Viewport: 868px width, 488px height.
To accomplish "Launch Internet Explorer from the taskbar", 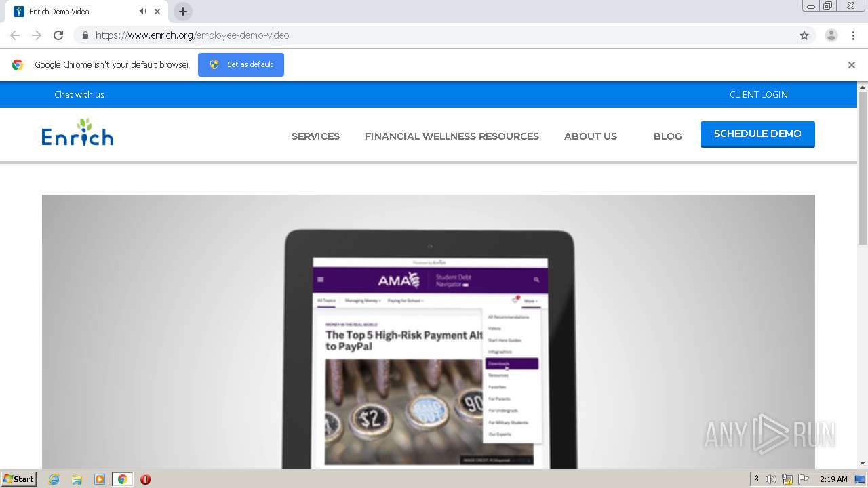I will click(x=54, y=479).
